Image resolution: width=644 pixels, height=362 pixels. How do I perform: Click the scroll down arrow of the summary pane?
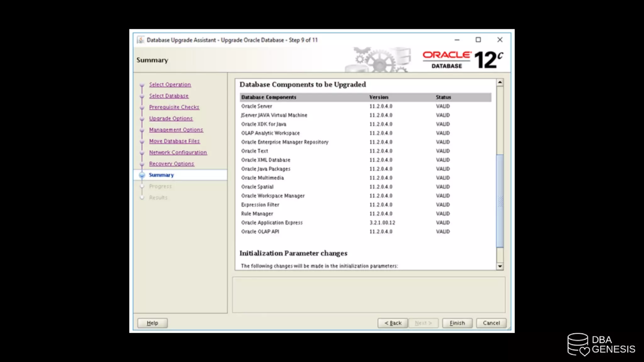[x=500, y=266]
